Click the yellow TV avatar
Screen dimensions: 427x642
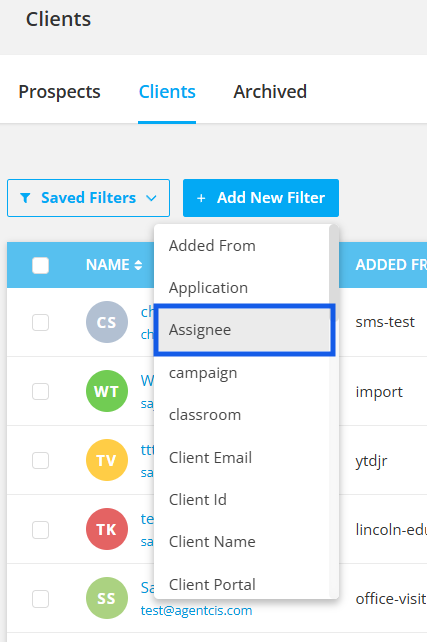pyautogui.click(x=107, y=460)
